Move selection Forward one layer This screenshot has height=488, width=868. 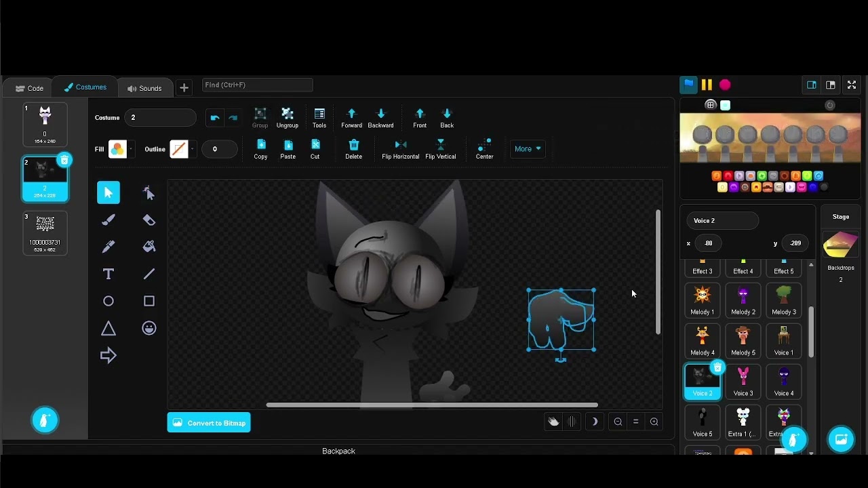(351, 118)
